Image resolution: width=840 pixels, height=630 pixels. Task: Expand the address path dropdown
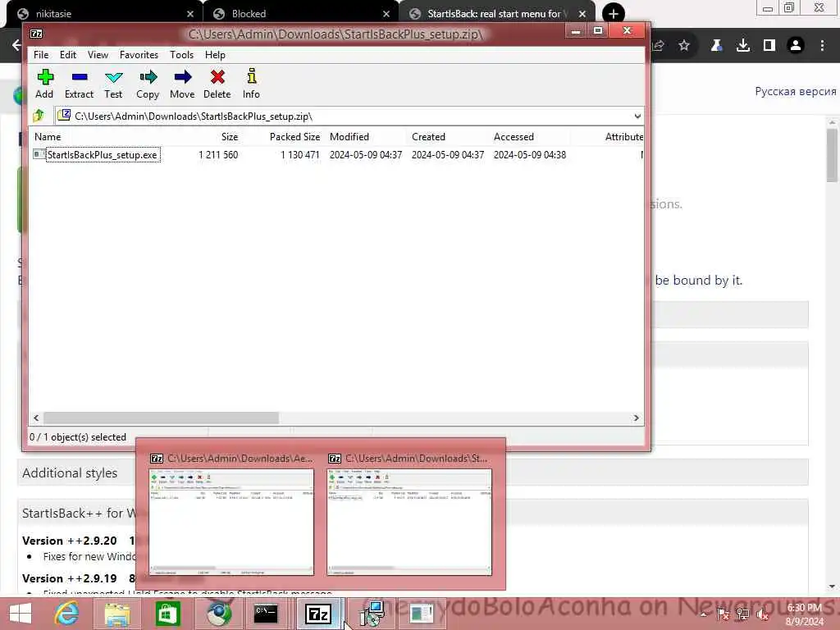click(637, 116)
